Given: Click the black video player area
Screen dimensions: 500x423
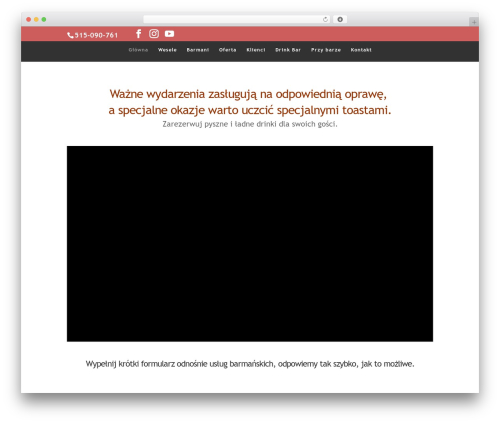Looking at the screenshot, I should coord(250,244).
